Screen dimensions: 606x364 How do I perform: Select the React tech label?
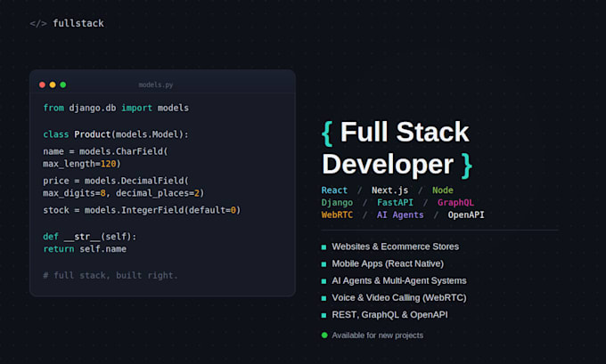pyautogui.click(x=334, y=190)
